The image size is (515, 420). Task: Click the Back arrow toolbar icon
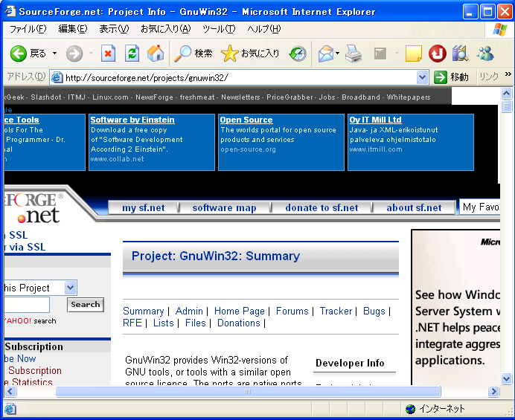(19, 54)
